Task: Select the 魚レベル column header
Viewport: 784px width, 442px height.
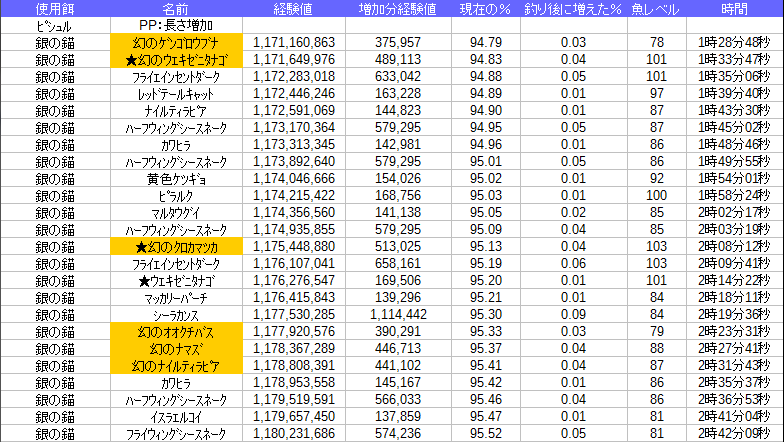Action: pyautogui.click(x=656, y=8)
